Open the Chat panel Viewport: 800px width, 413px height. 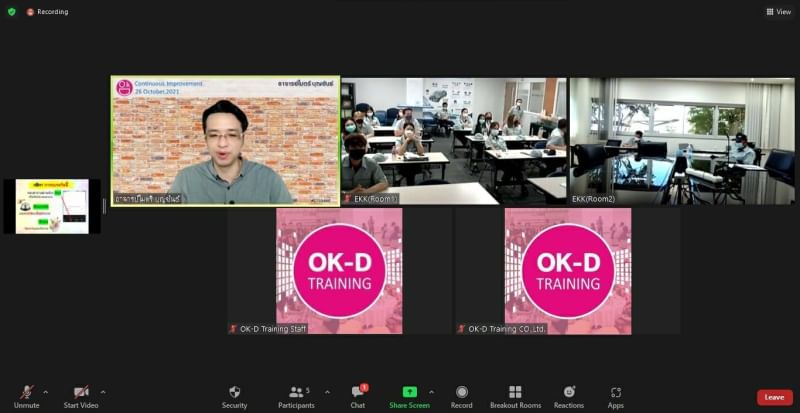point(358,397)
